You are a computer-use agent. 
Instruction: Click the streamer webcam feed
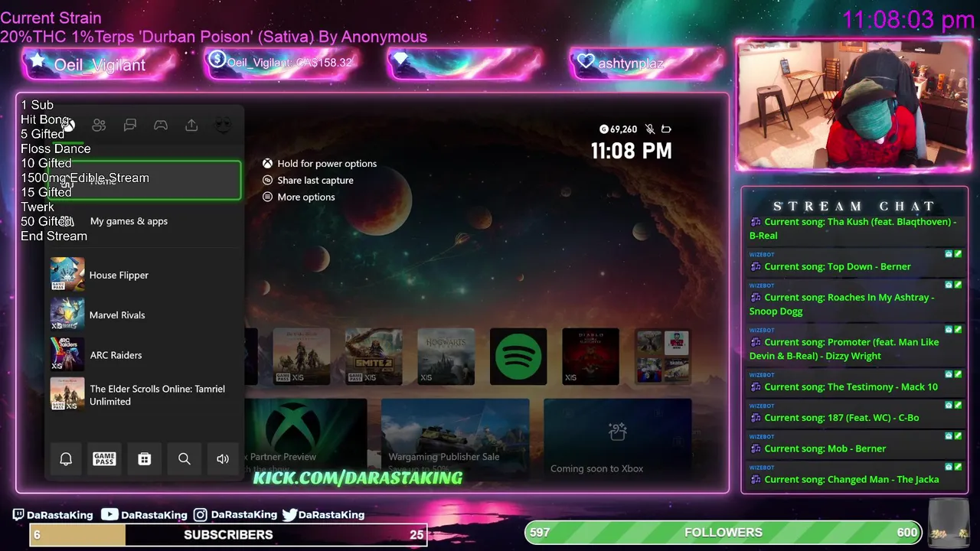point(853,105)
